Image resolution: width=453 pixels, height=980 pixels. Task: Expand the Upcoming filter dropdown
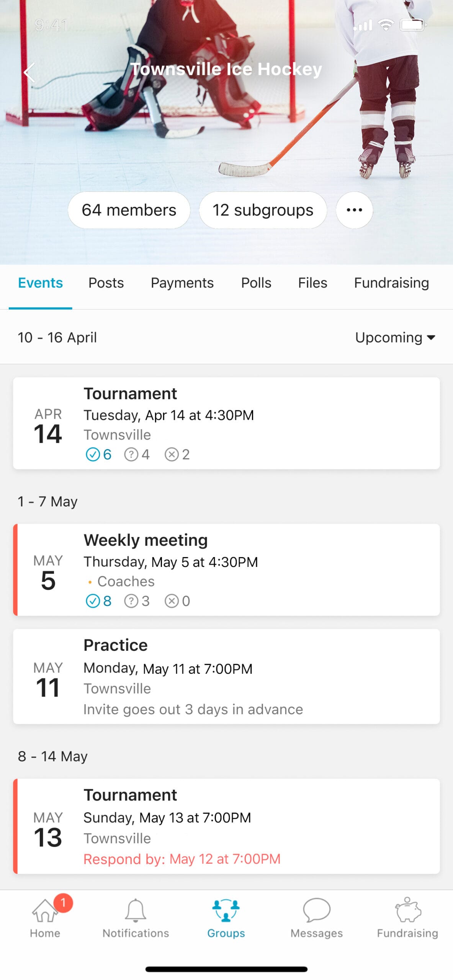tap(395, 337)
